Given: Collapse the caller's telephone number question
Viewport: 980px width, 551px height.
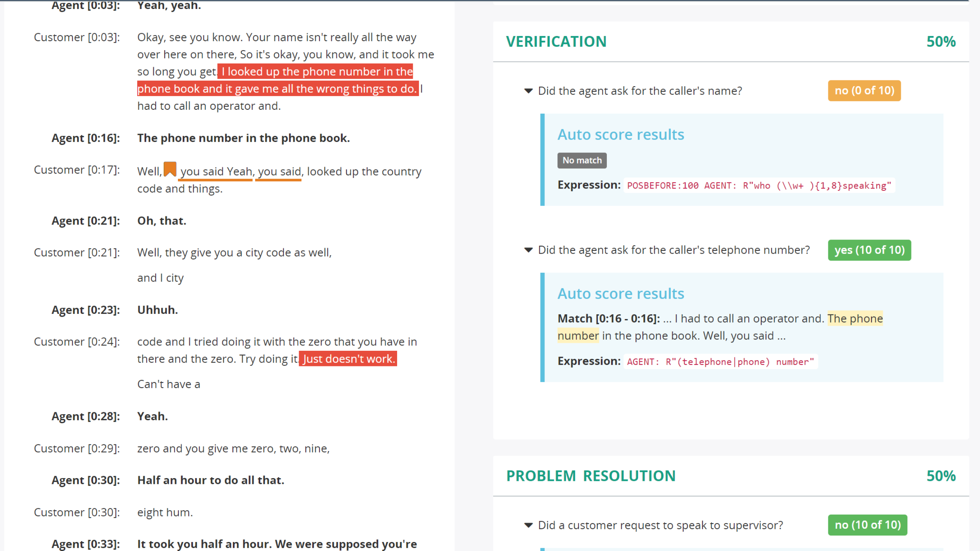Looking at the screenshot, I should [x=528, y=250].
